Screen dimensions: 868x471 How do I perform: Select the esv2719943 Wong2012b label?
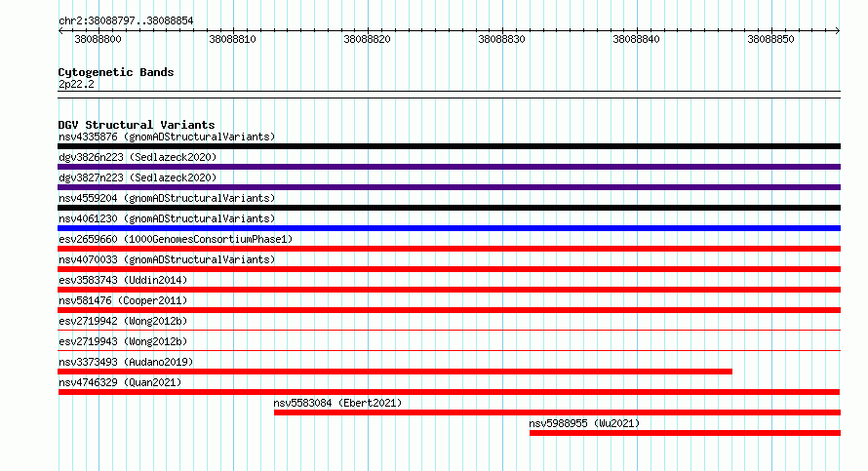coord(123,341)
